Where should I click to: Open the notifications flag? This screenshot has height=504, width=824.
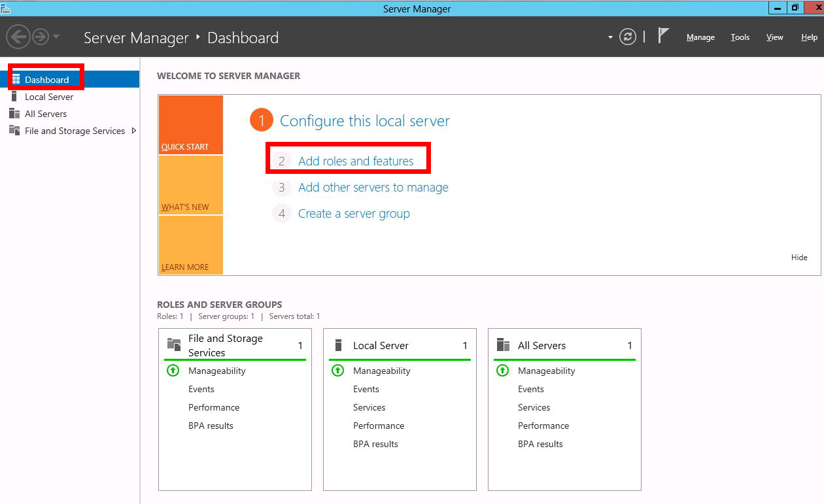pos(663,37)
